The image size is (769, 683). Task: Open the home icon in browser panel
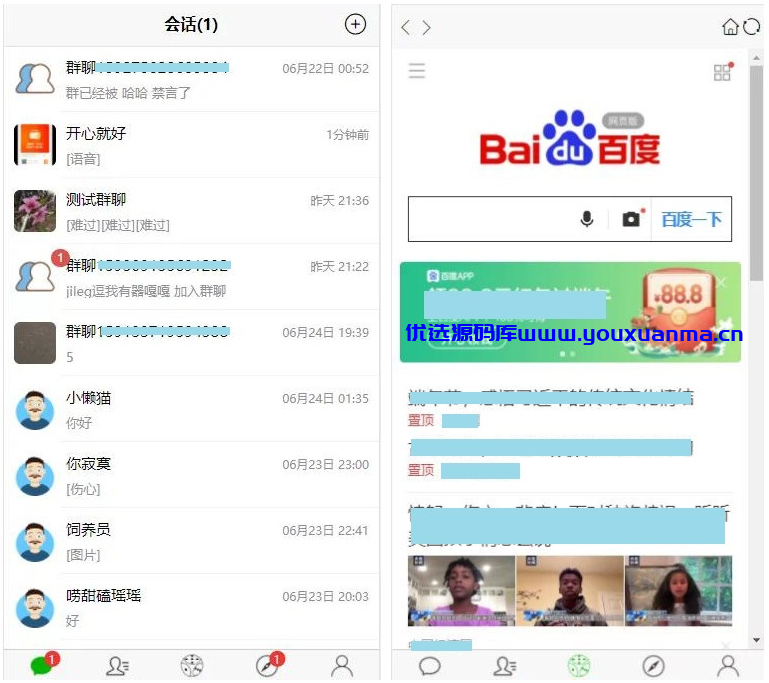point(730,26)
